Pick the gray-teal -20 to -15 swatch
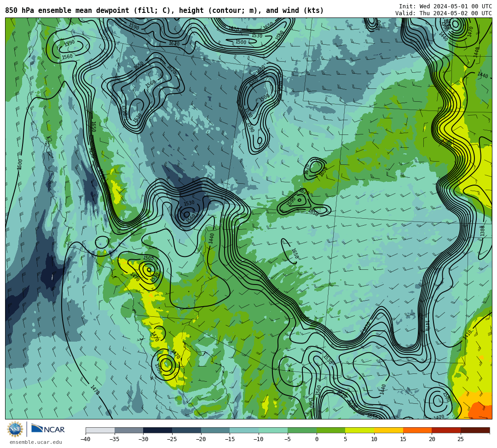This screenshot has height=448, width=497. (x=215, y=430)
